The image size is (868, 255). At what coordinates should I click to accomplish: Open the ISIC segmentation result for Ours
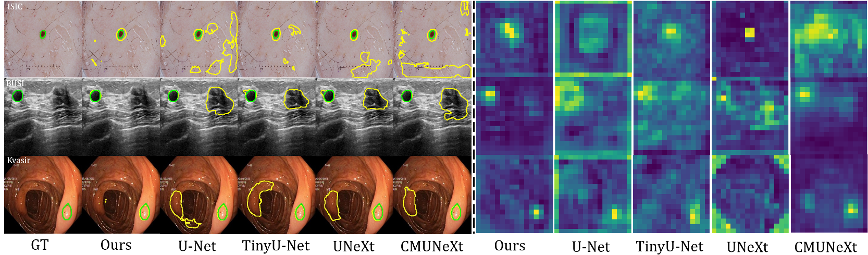tap(121, 39)
